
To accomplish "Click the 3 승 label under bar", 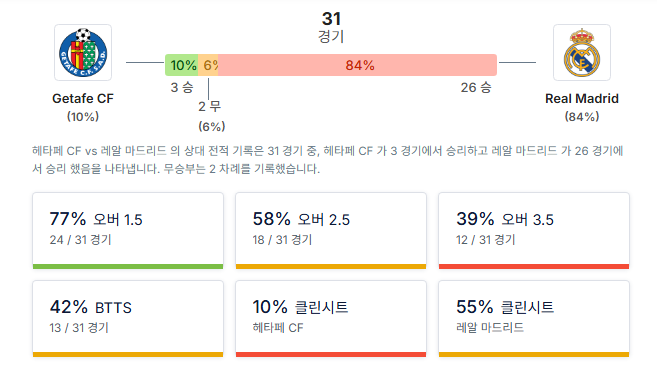I will coord(182,88).
